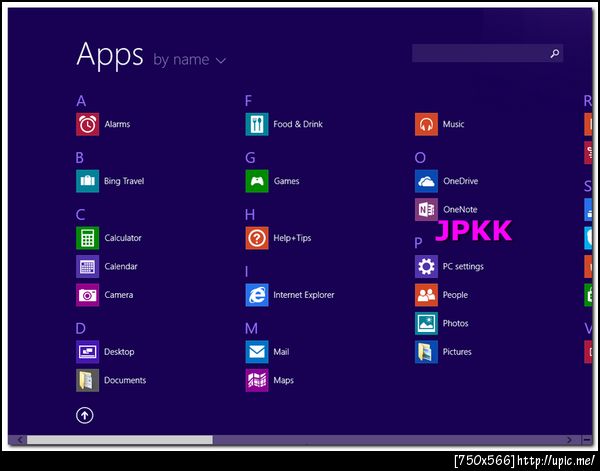Open OneDrive cloud icon
Viewport: 600px width, 471px height.
[426, 181]
